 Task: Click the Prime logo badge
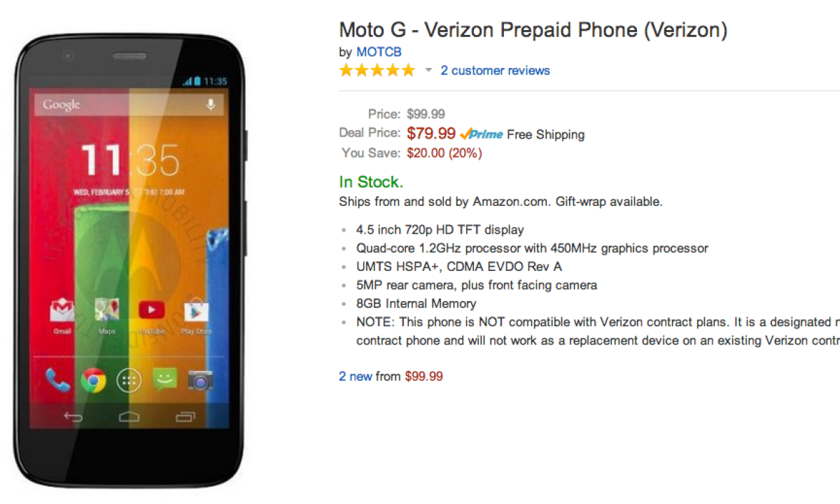(482, 134)
